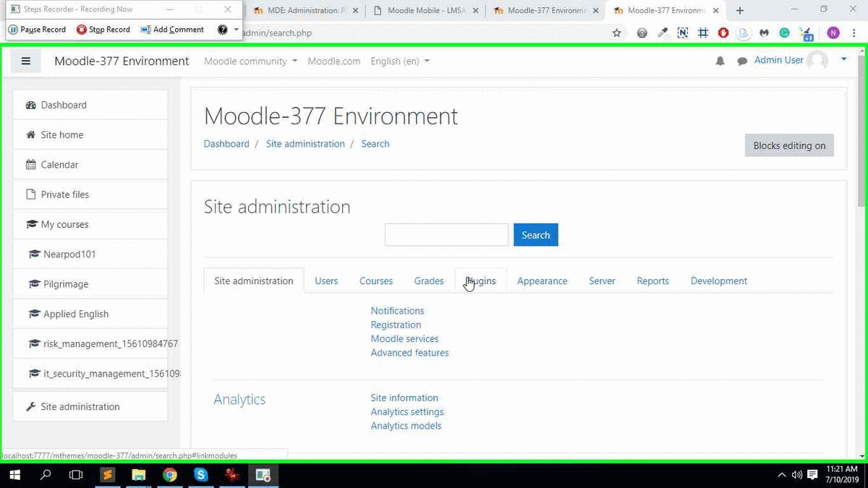Click Add Comment in Steps Recorder
Image resolution: width=868 pixels, height=488 pixels.
click(172, 30)
